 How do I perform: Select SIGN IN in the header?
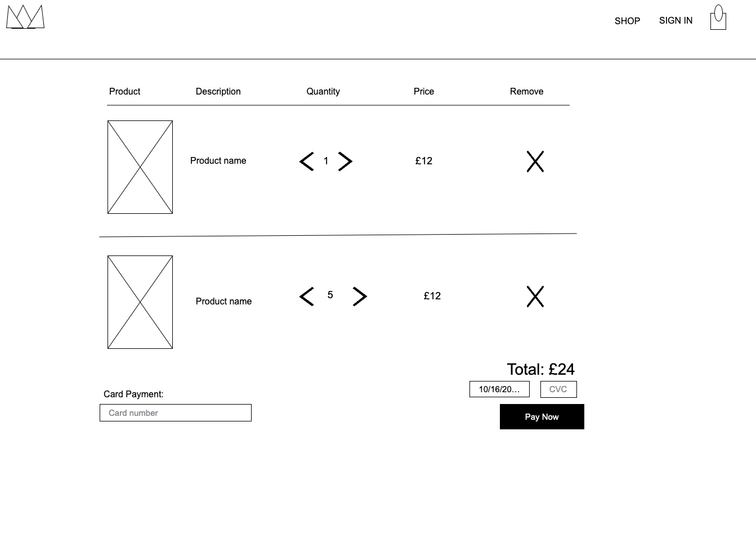pos(676,20)
